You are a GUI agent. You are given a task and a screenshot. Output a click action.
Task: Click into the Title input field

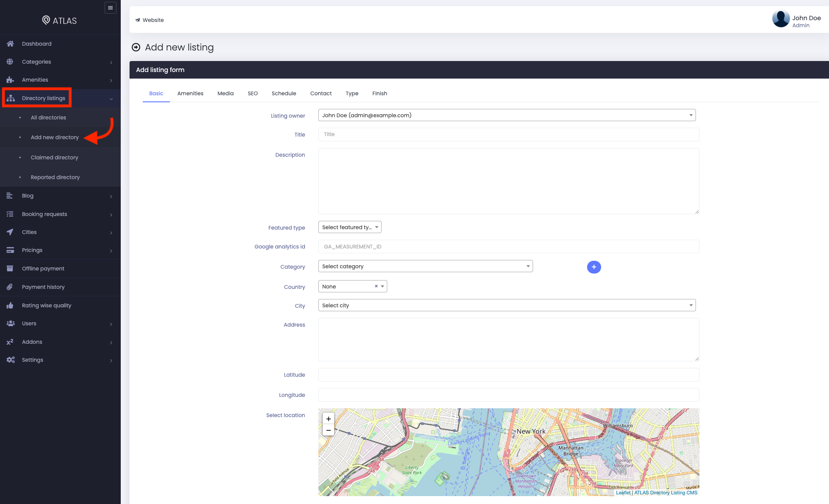[x=508, y=134]
